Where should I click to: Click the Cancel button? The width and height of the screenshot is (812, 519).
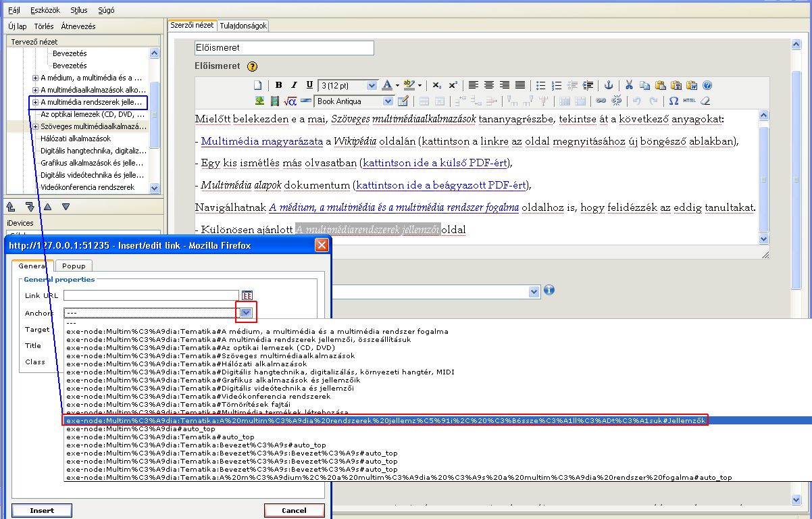pyautogui.click(x=294, y=510)
